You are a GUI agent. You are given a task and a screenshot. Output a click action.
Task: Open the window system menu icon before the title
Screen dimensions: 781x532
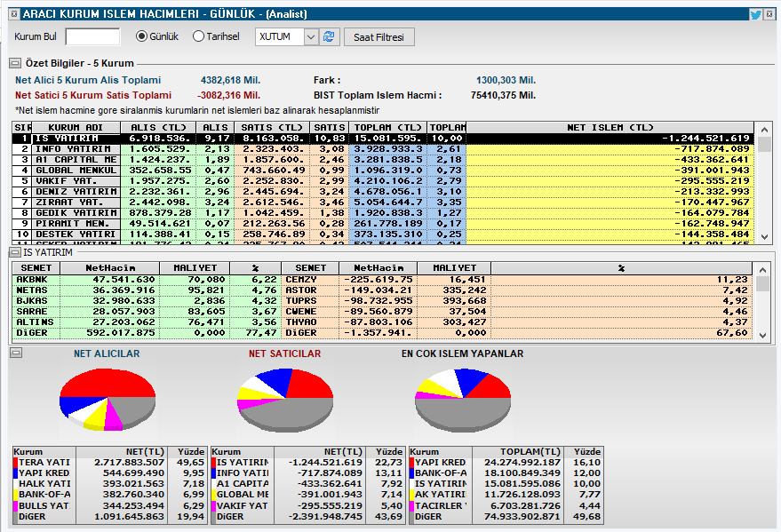pos(14,14)
